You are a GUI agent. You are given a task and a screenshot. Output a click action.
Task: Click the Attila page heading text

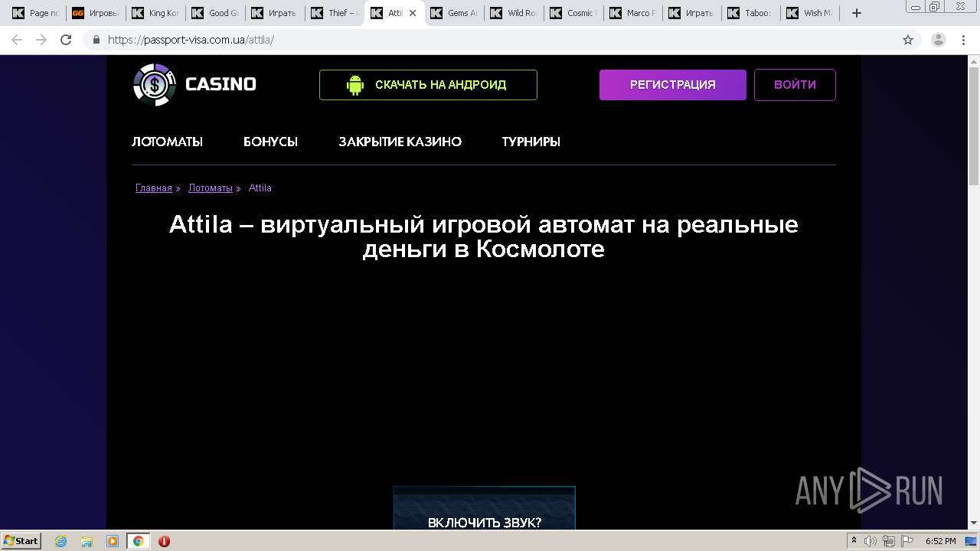click(x=483, y=236)
